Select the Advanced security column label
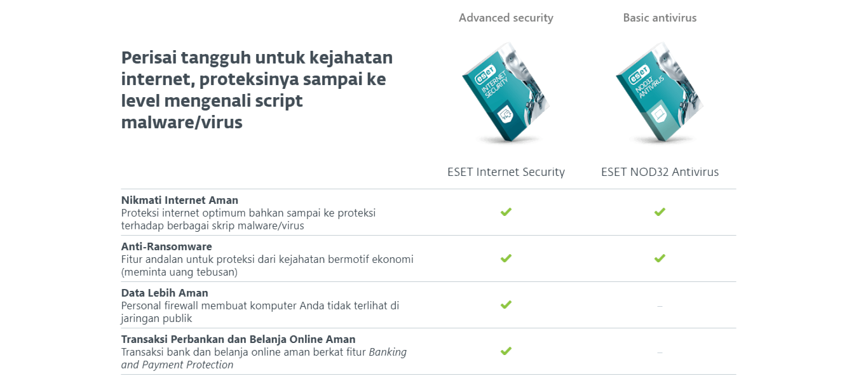868x383 pixels. [506, 18]
